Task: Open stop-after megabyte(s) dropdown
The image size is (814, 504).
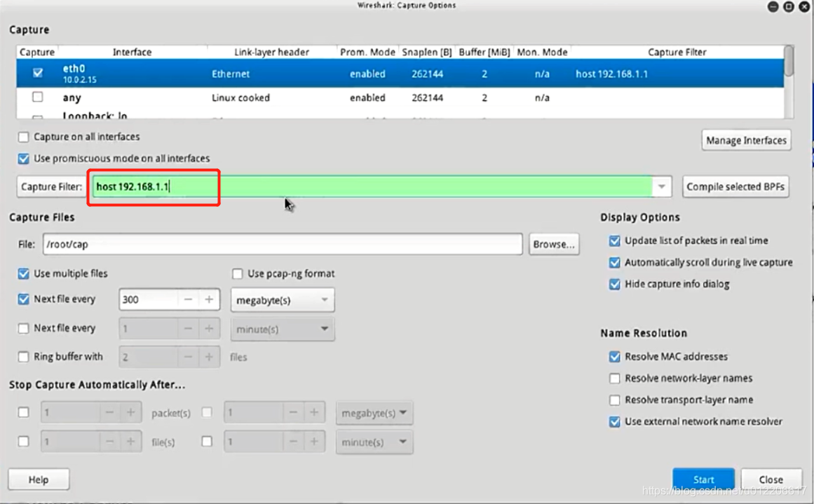Action: click(x=374, y=413)
